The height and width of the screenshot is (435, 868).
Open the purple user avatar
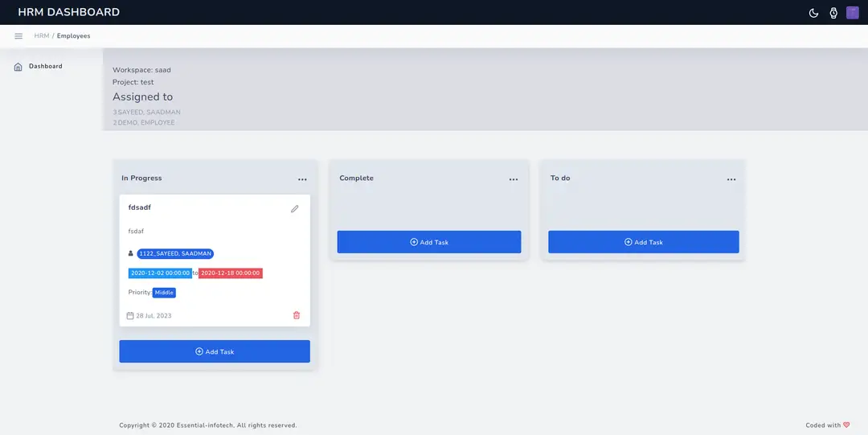[853, 13]
